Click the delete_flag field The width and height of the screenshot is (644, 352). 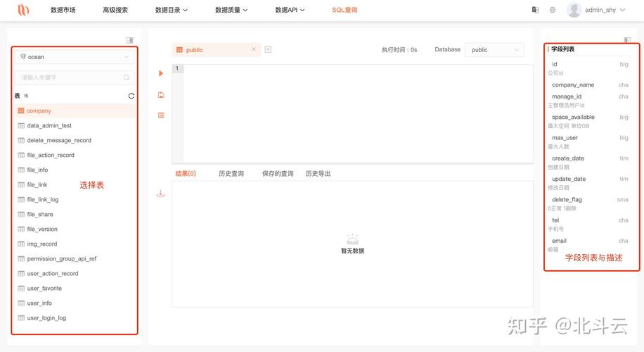[567, 199]
